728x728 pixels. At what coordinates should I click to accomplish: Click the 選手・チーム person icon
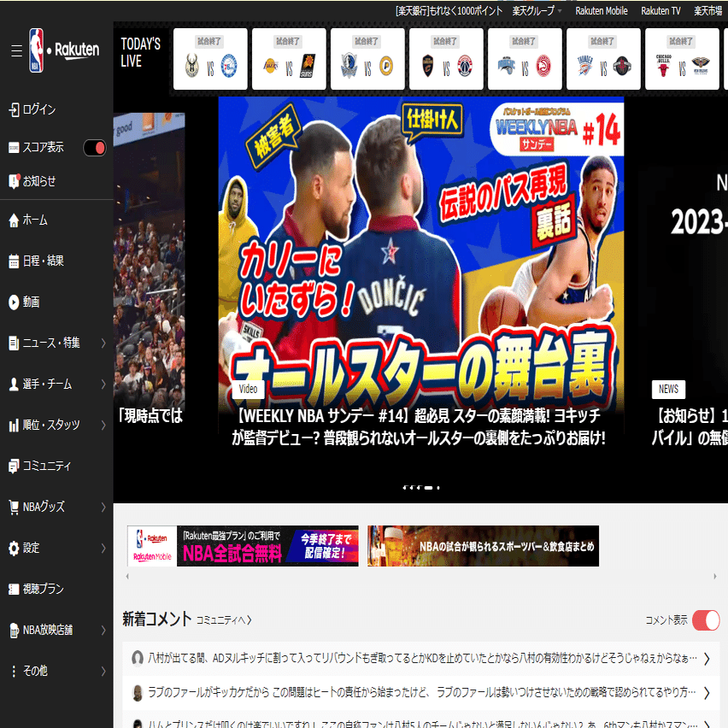14,384
